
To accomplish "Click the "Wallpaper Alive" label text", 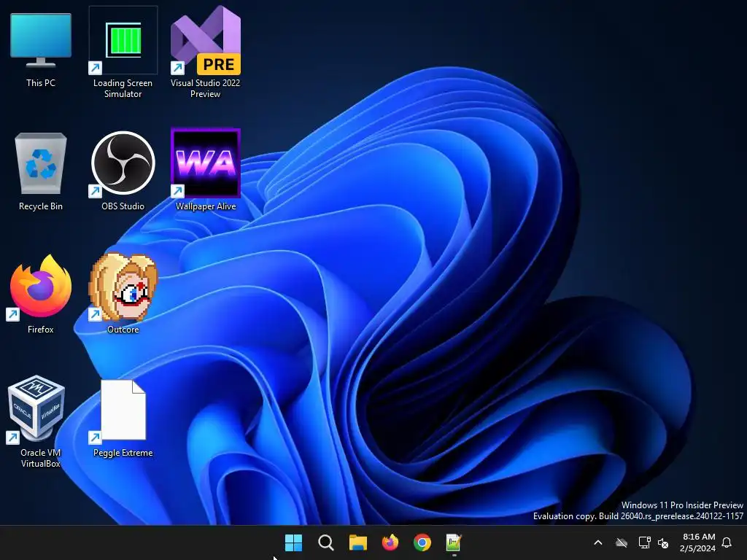I will coord(205,206).
